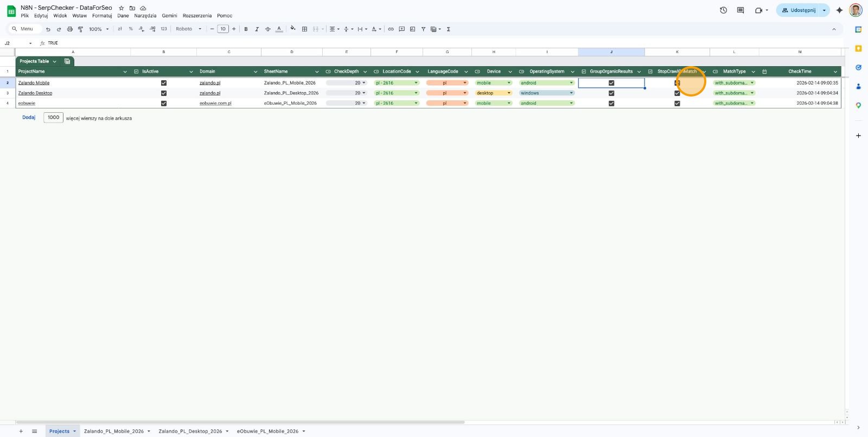Open the comments history icon
The height and width of the screenshot is (437, 868).
[741, 10]
